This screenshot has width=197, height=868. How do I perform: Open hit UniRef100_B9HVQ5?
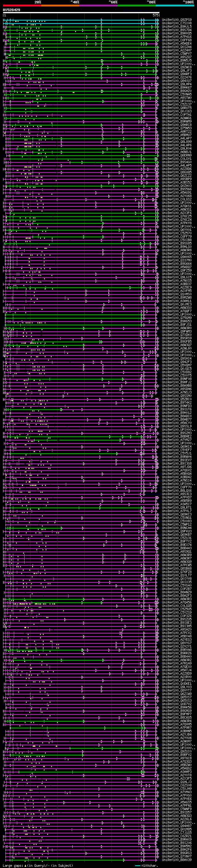(177, 33)
